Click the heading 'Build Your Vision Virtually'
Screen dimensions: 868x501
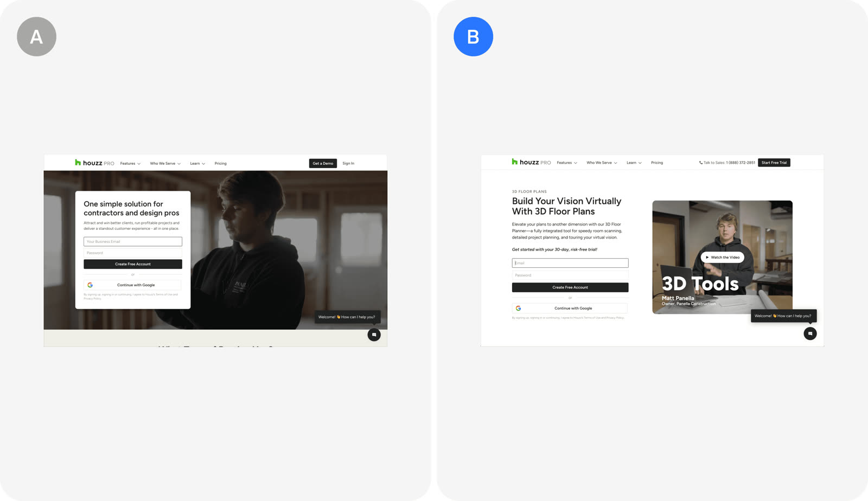tap(566, 201)
